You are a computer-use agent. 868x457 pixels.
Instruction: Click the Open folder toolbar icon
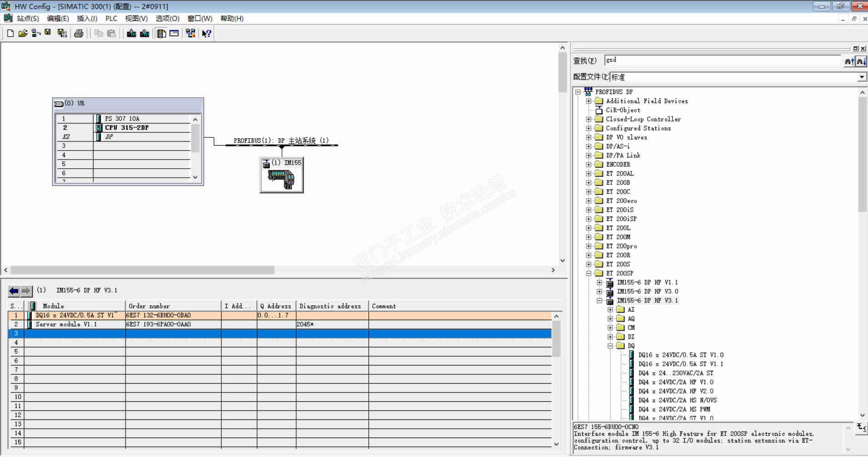tap(23, 33)
